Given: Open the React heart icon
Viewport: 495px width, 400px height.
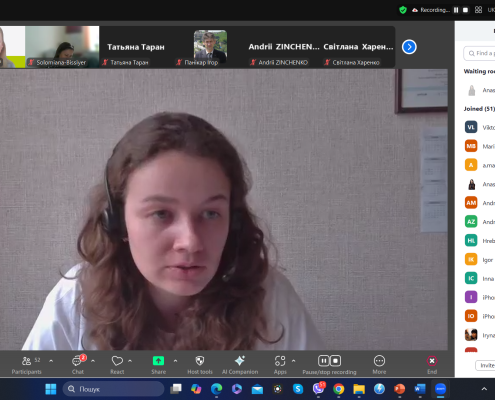Looking at the screenshot, I should click(117, 361).
